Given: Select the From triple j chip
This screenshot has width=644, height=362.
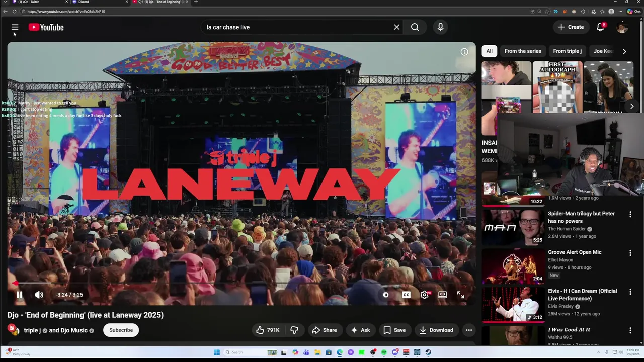Looking at the screenshot, I should (x=567, y=51).
